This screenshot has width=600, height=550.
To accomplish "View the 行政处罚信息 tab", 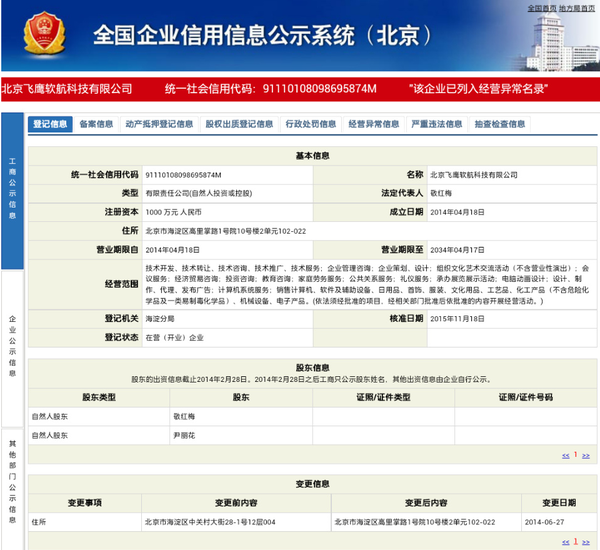I will (x=310, y=125).
